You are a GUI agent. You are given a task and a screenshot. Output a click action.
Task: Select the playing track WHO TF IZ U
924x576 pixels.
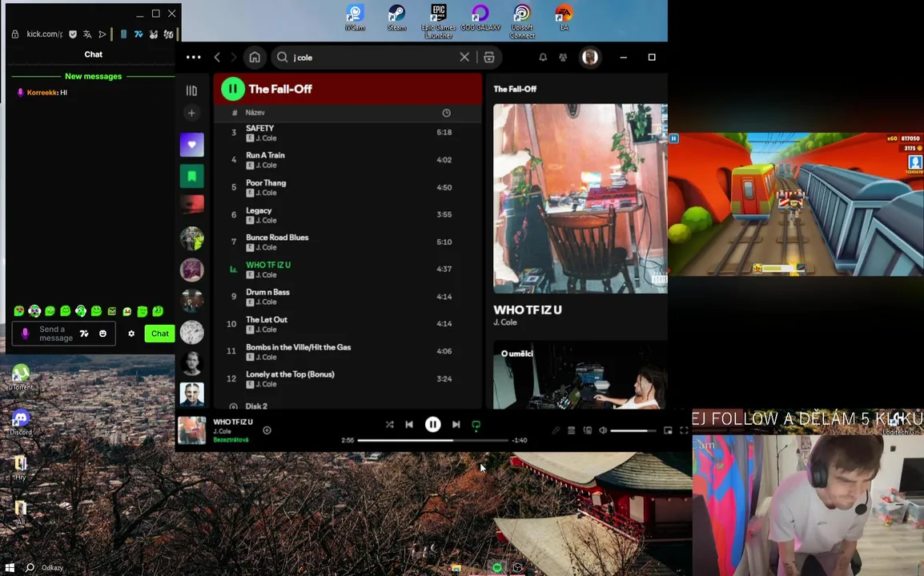click(x=348, y=269)
